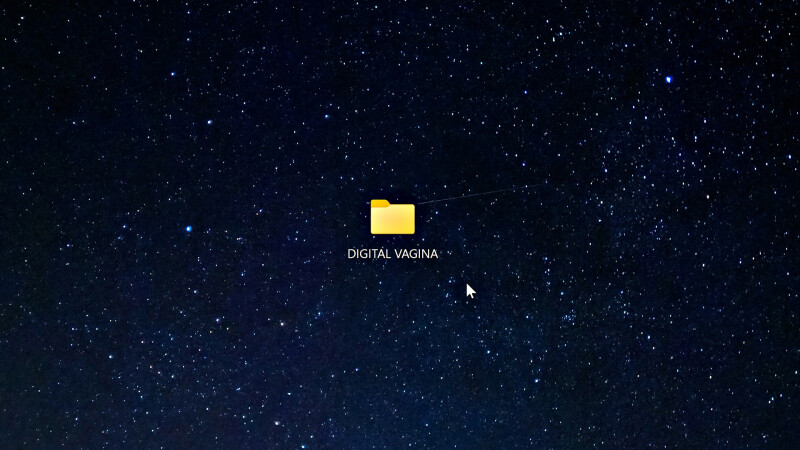Click the right edge of the folder icon

coord(412,219)
